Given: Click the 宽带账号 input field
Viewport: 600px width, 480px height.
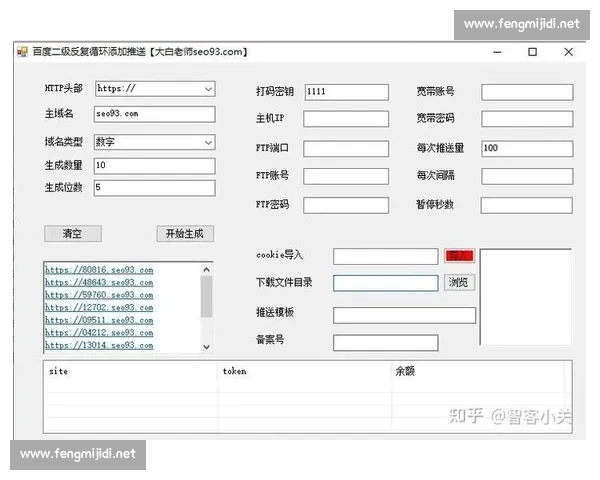Looking at the screenshot, I should click(x=527, y=92).
